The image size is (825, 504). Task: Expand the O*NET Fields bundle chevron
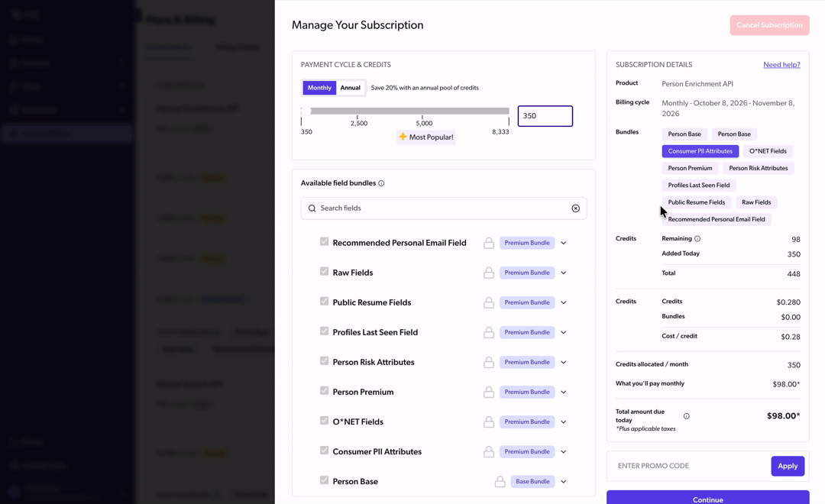(564, 422)
